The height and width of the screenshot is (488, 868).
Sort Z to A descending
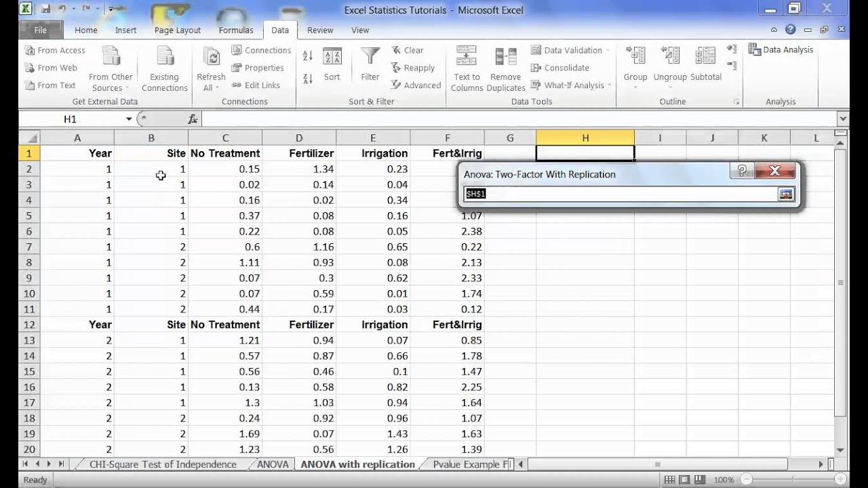(x=307, y=78)
